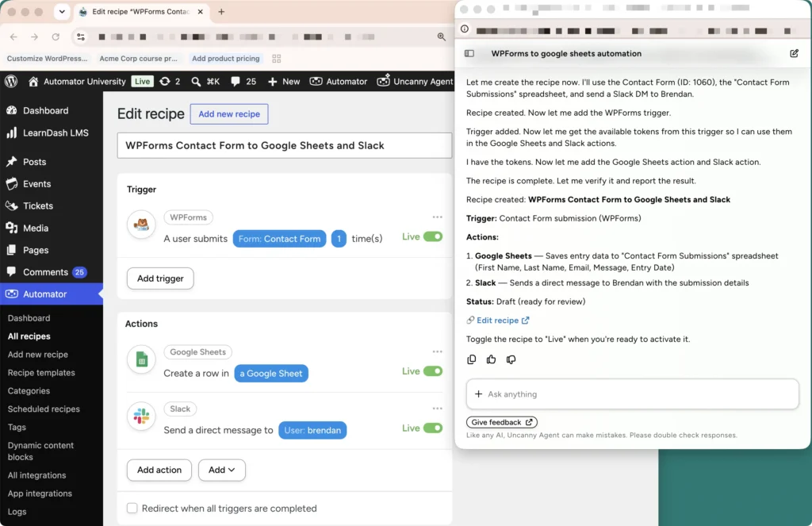Click the New plus item in admin bar
Image resolution: width=812 pixels, height=526 pixels.
[283, 82]
